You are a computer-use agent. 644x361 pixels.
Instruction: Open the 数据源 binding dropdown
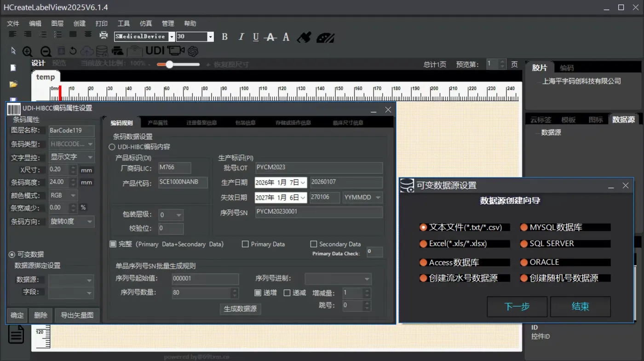[x=71, y=280]
